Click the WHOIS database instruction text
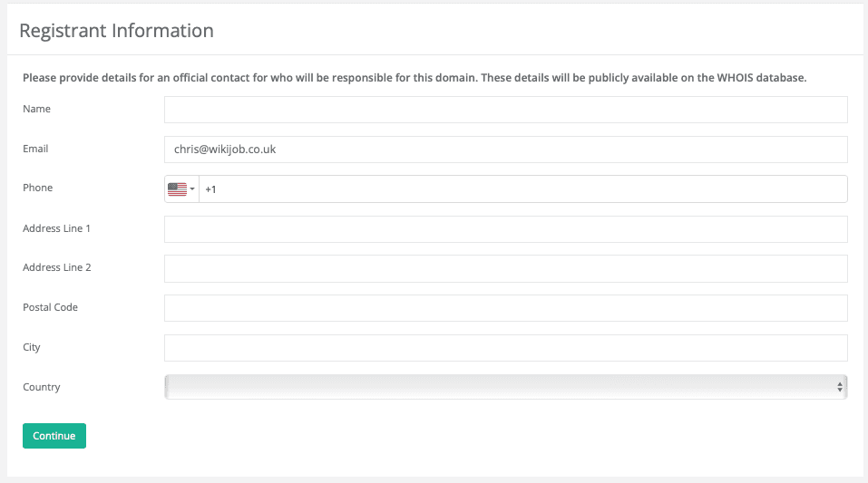 (x=414, y=78)
